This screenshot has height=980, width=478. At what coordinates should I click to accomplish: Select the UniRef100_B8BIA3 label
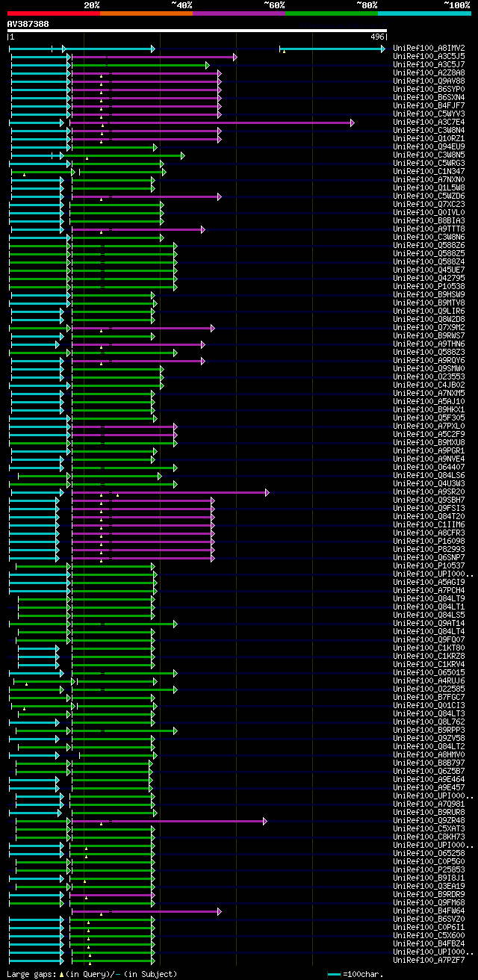pyautogui.click(x=430, y=220)
